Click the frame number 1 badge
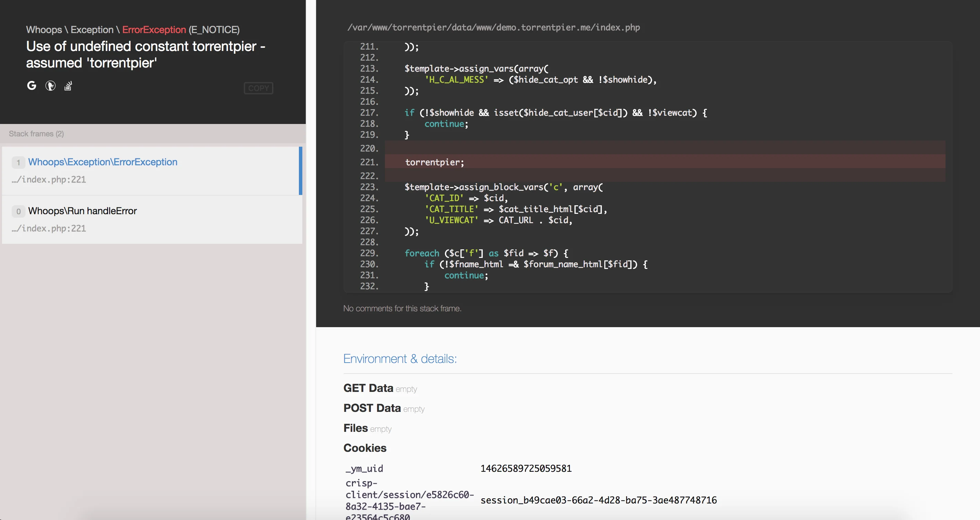Viewport: 980px width, 520px height. [x=18, y=163]
